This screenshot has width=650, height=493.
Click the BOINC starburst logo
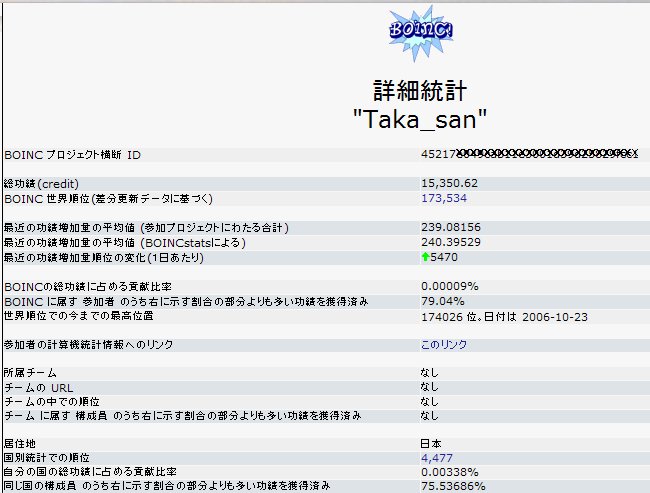click(421, 33)
